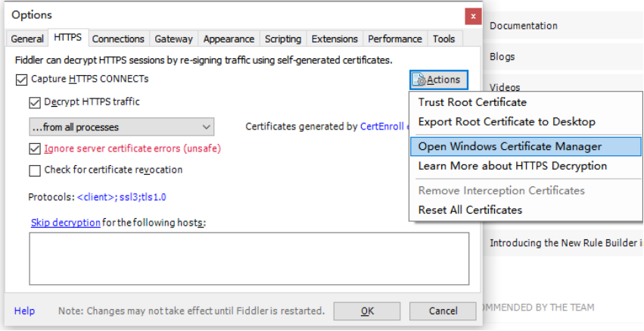Screen dimensions: 644x331
Task: Click the restart note text
Action: [x=191, y=311]
